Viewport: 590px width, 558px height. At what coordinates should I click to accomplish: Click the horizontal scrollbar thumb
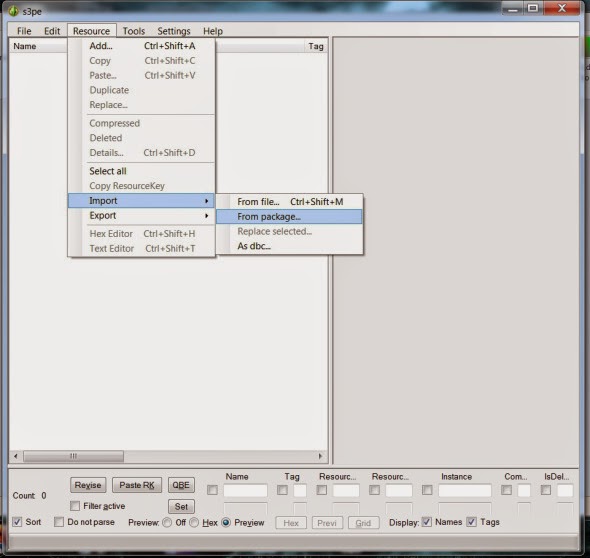tap(73, 456)
